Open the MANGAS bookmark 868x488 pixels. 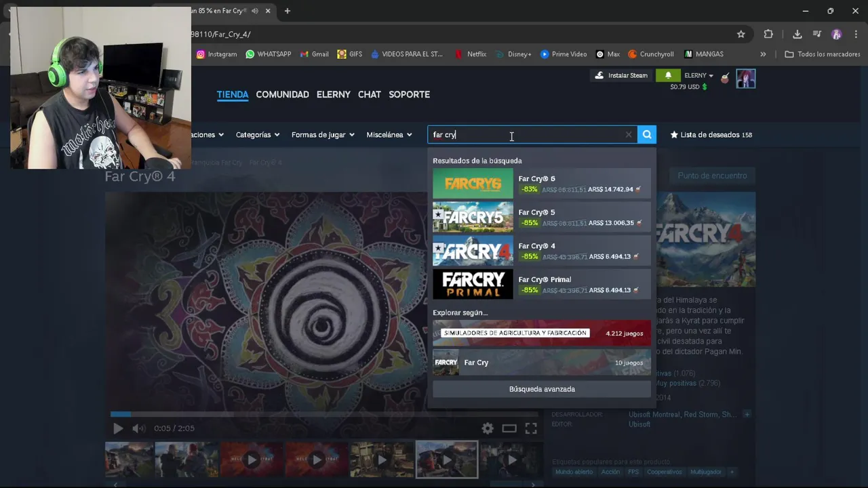pyautogui.click(x=704, y=54)
